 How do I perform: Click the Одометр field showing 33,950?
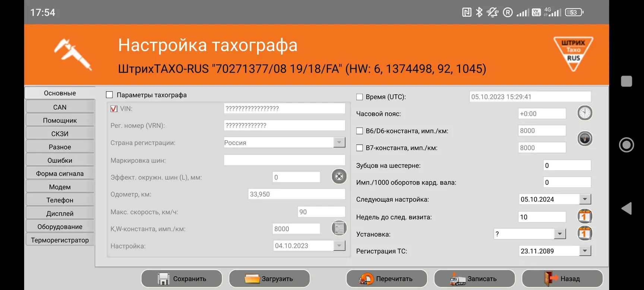click(x=297, y=194)
